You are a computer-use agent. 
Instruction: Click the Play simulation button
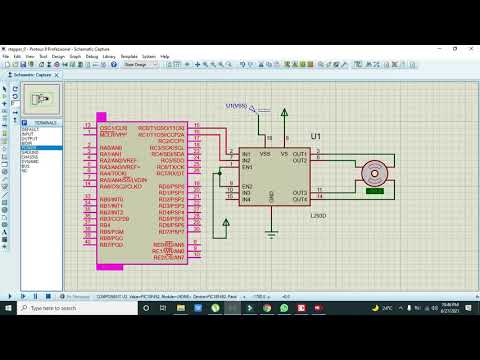point(10,296)
